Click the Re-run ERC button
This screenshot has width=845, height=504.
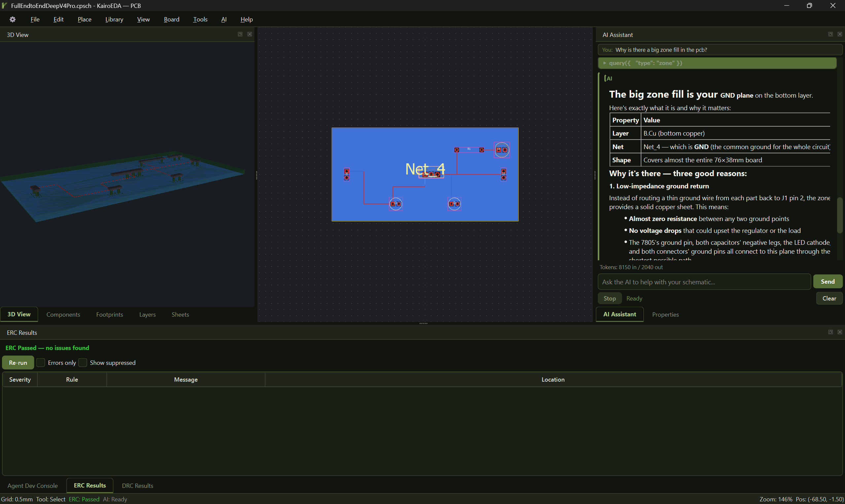[18, 362]
